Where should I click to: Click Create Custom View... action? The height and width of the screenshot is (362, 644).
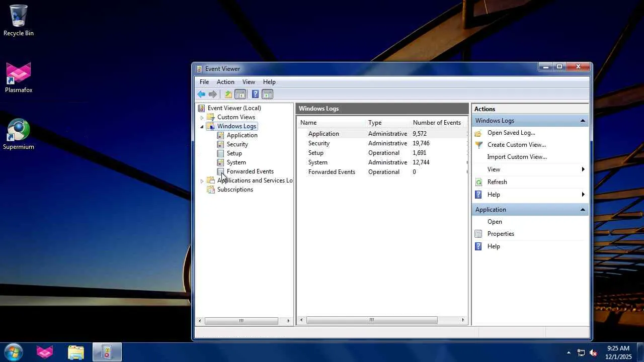517,145
